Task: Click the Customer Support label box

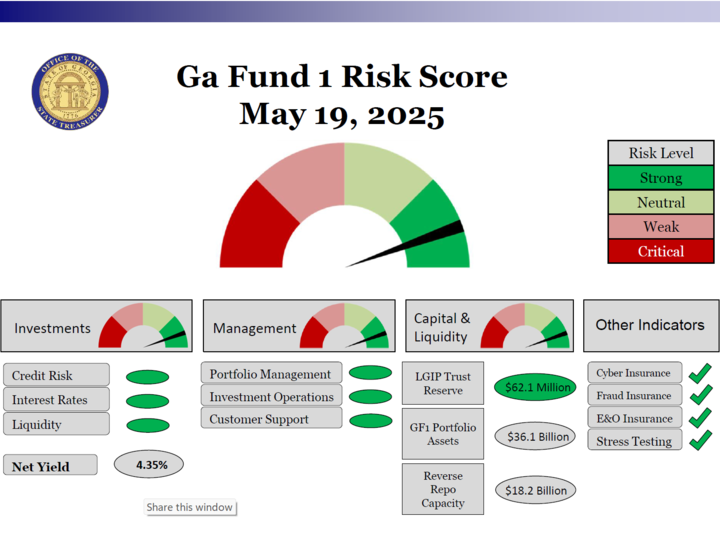Action: pyautogui.click(x=271, y=419)
